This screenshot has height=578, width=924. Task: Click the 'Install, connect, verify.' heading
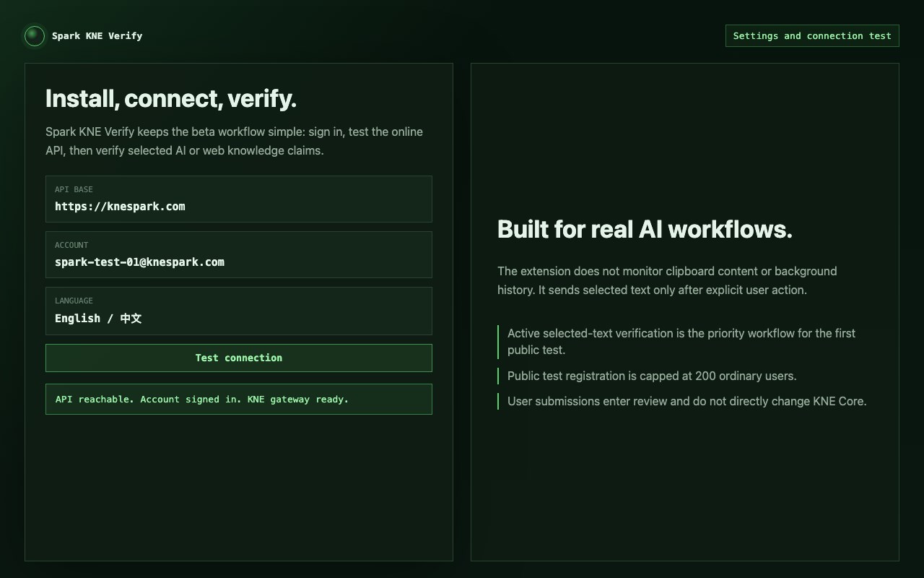[x=171, y=99]
